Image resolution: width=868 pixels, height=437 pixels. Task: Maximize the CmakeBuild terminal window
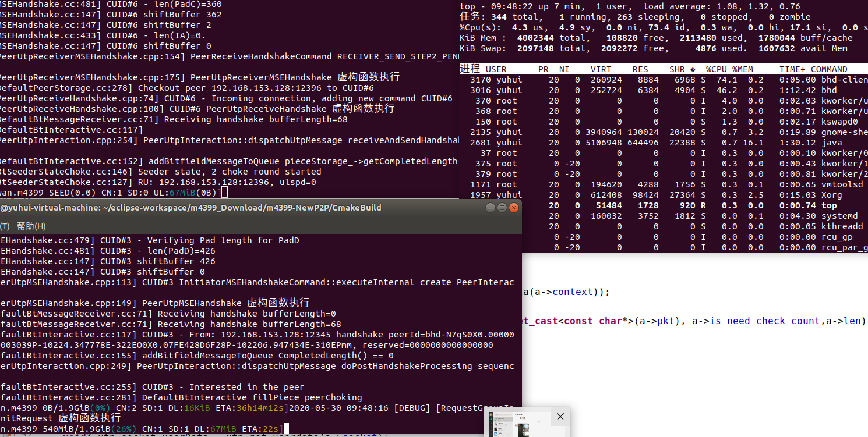pyautogui.click(x=502, y=208)
